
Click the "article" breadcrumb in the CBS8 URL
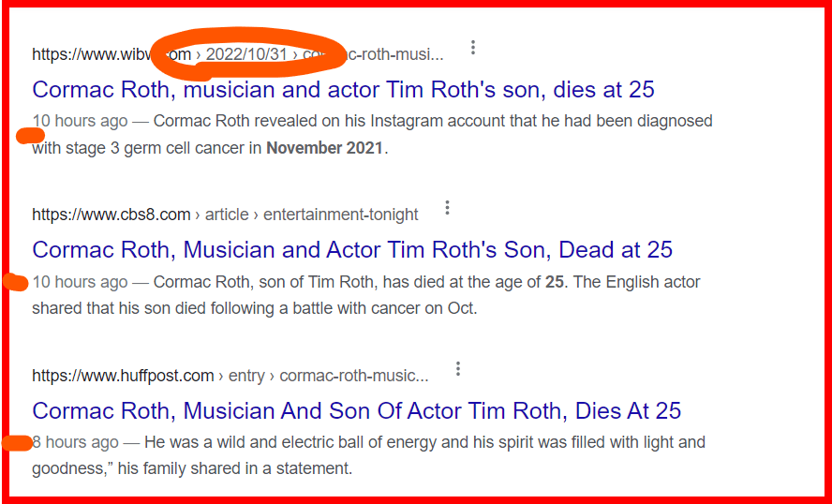tap(227, 215)
